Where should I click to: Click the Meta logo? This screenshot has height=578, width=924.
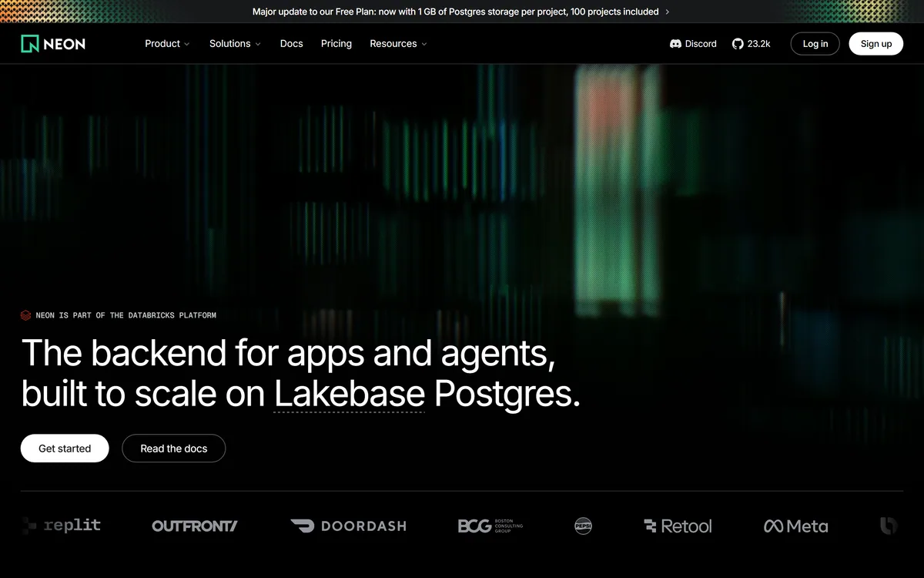point(795,526)
